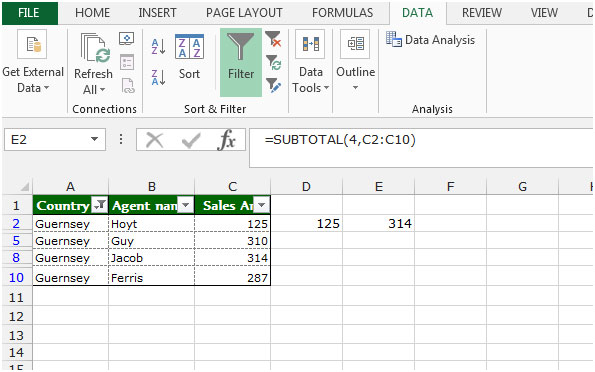Select cell with agent Guy
Image resolution: width=595 pixels, height=372 pixels.
pos(151,241)
